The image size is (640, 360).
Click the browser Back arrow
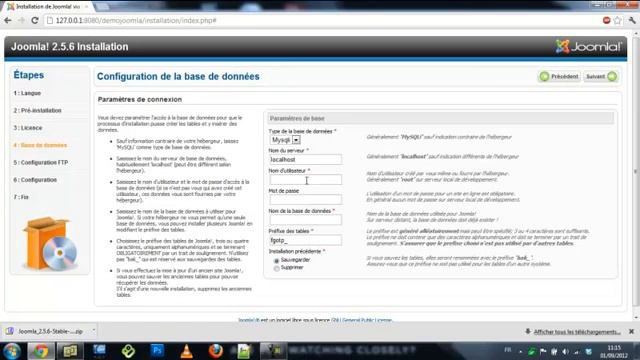click(8, 20)
